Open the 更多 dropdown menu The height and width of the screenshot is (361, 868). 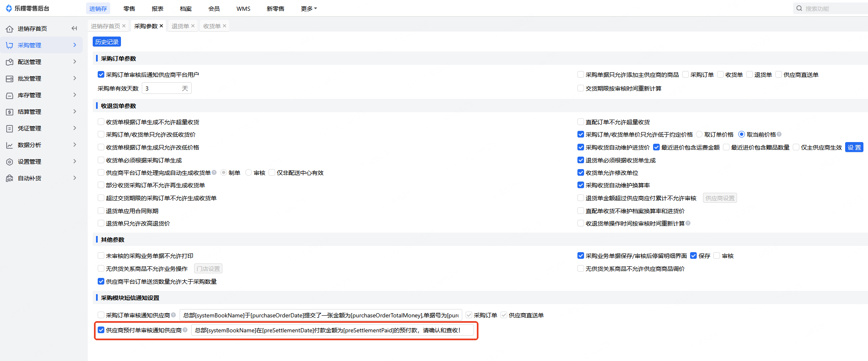pos(309,8)
